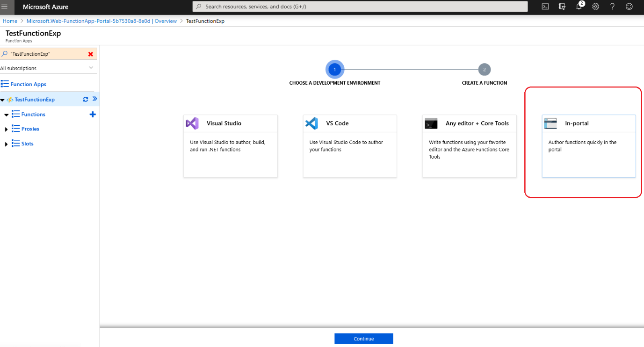The height and width of the screenshot is (347, 644).
Task: Click the TestFunctionExp page title
Action: point(33,33)
